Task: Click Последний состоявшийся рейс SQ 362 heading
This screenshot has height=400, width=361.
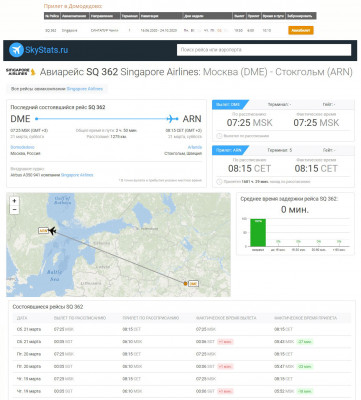Action: pyautogui.click(x=58, y=107)
